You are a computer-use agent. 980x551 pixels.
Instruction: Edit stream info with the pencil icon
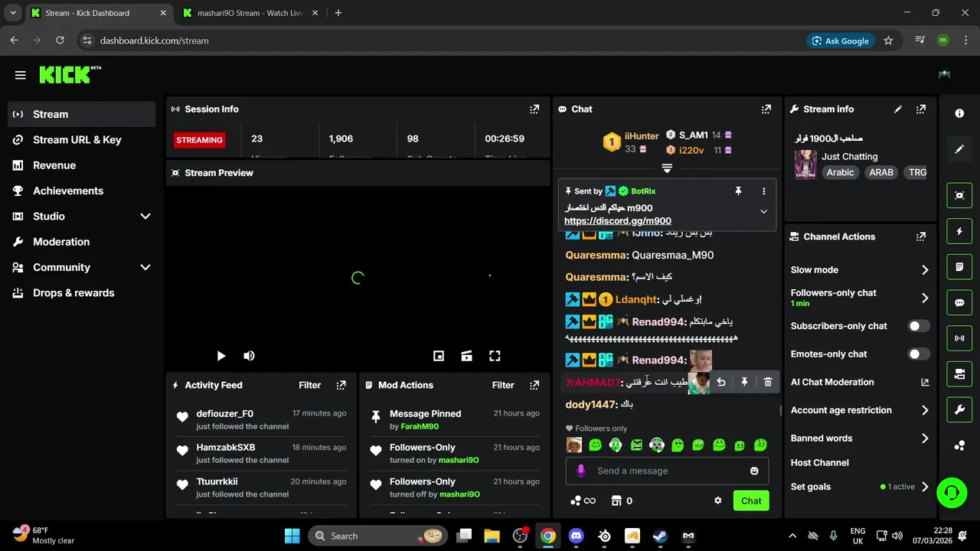pos(898,109)
